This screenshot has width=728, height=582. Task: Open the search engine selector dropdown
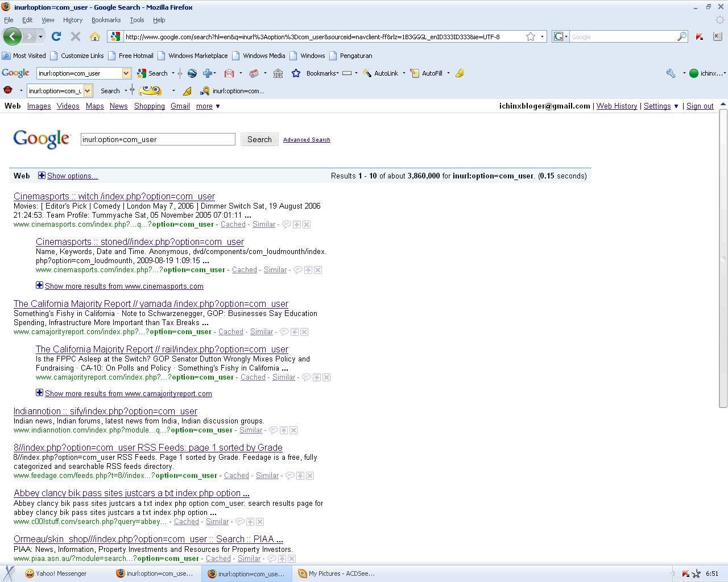point(561,36)
